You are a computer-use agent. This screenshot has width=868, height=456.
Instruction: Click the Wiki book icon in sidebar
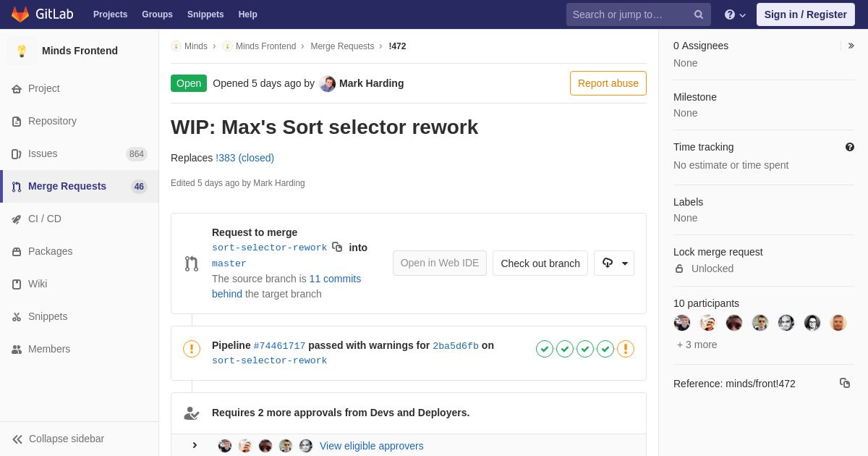point(17,284)
